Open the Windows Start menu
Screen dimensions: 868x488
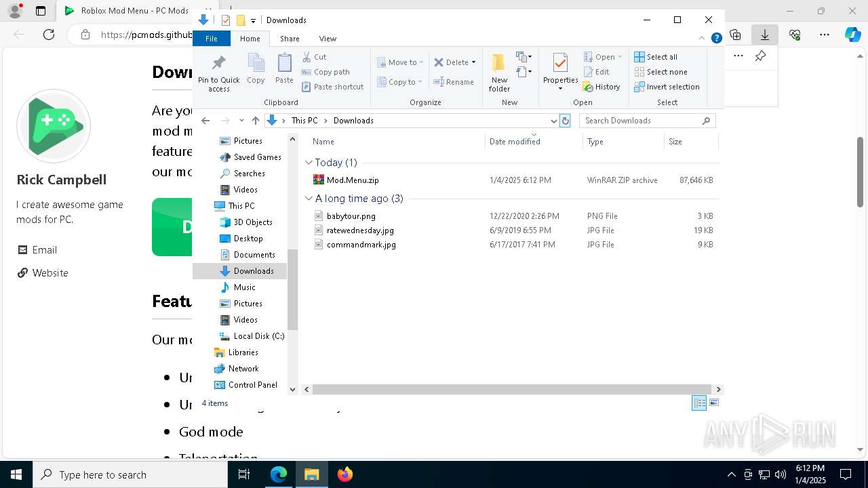click(x=16, y=474)
